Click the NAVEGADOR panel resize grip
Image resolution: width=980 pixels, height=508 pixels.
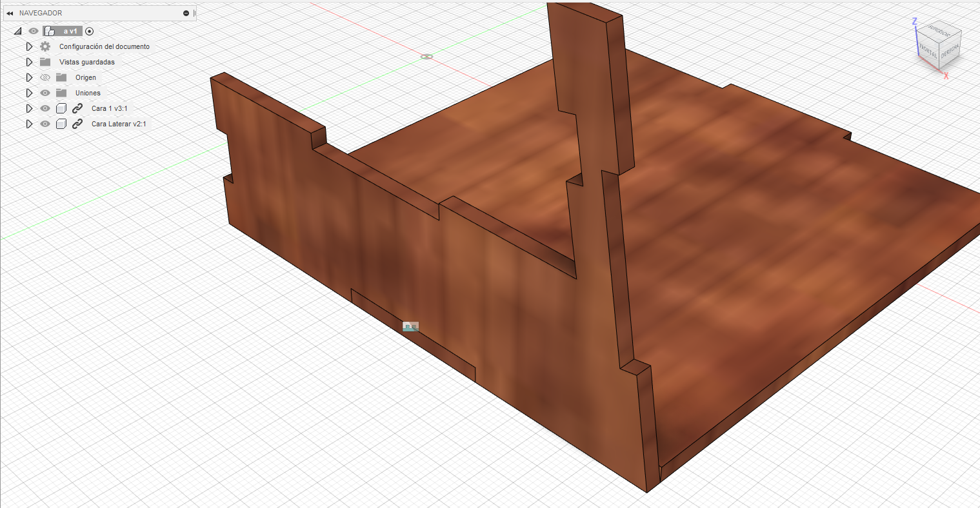[195, 13]
